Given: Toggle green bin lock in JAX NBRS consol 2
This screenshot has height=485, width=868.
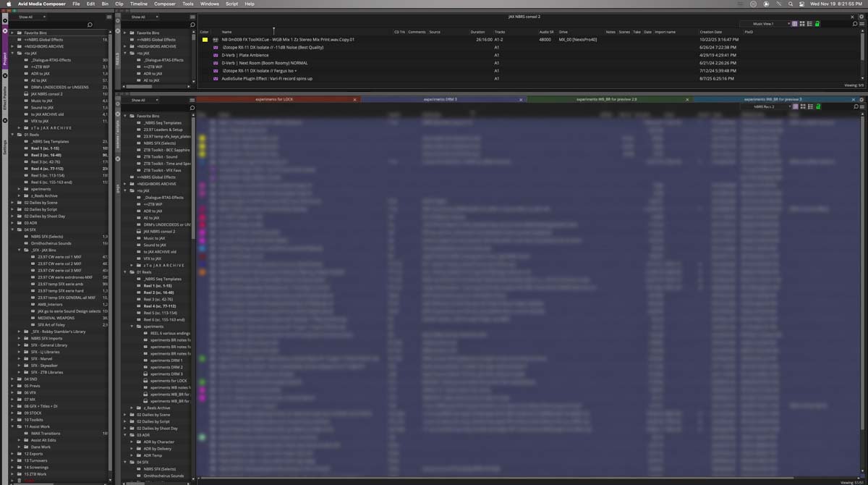Looking at the screenshot, I should 817,24.
